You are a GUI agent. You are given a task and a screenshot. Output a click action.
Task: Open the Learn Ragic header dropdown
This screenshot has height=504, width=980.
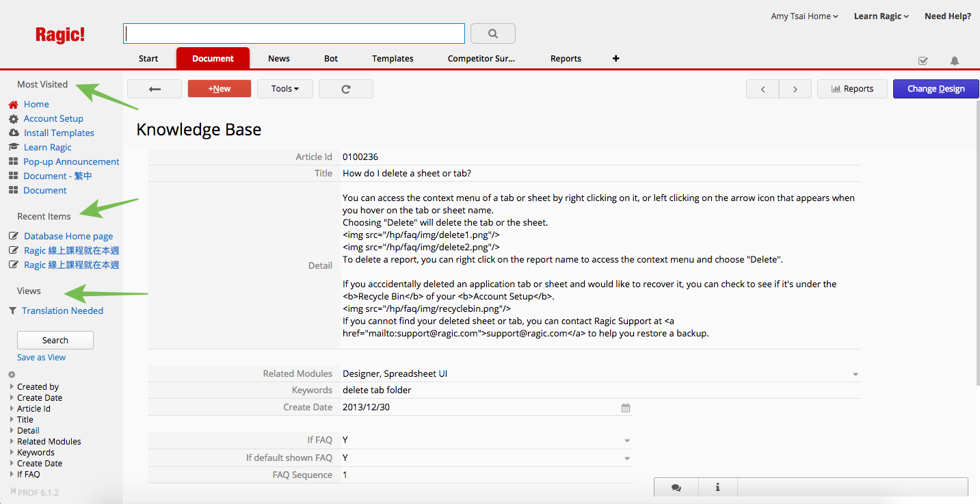click(x=881, y=16)
